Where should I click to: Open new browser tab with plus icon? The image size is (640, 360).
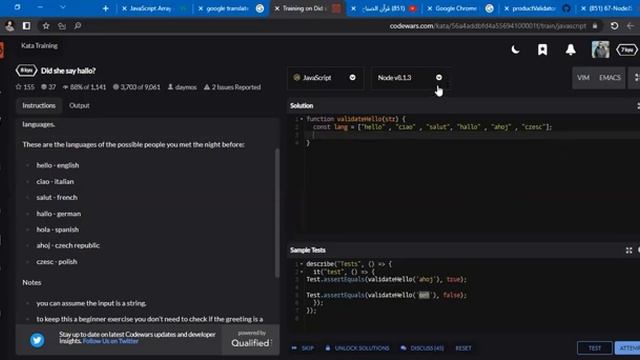click(x=105, y=8)
